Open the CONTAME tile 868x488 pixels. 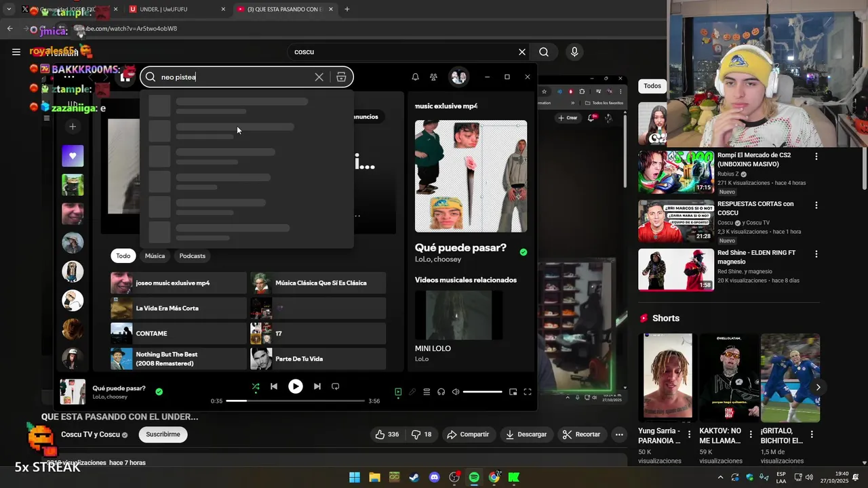click(178, 333)
